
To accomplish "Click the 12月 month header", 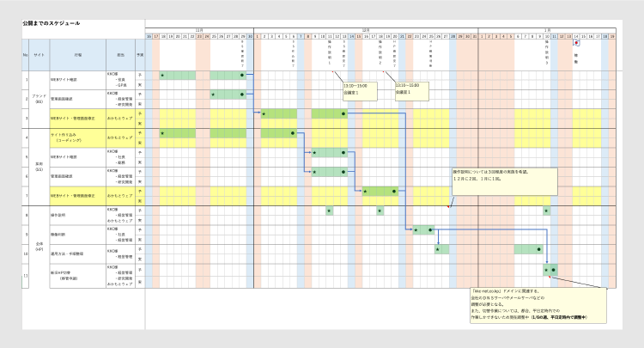I will click(x=366, y=30).
